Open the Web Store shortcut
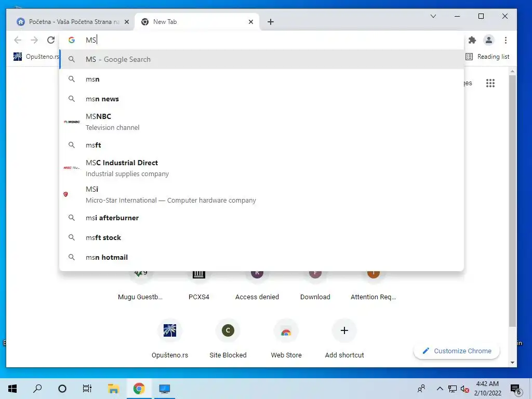 [x=286, y=338]
